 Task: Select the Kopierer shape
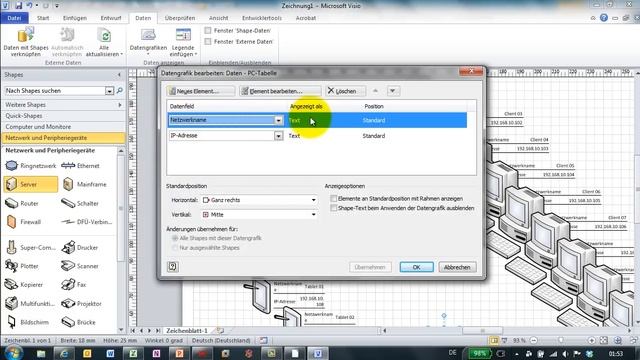pos(24,284)
